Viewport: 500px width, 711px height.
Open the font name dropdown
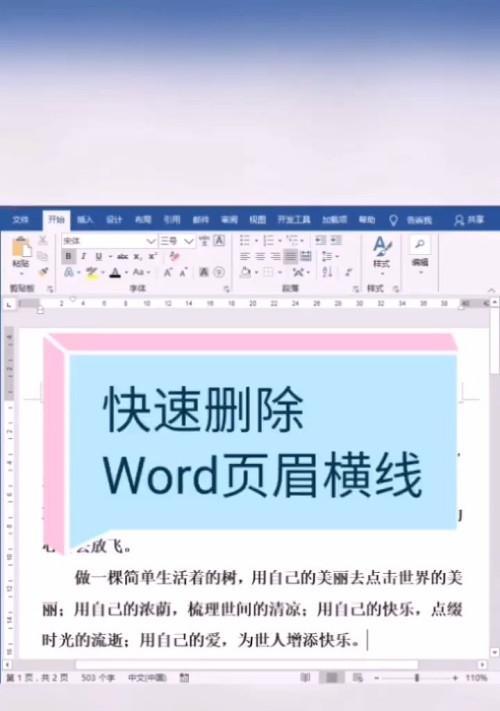click(150, 241)
